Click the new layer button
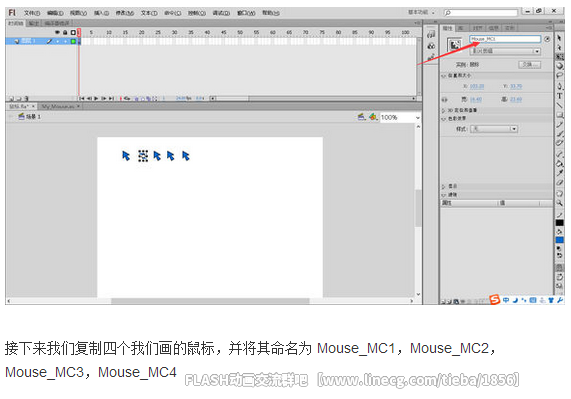 (x=11, y=99)
